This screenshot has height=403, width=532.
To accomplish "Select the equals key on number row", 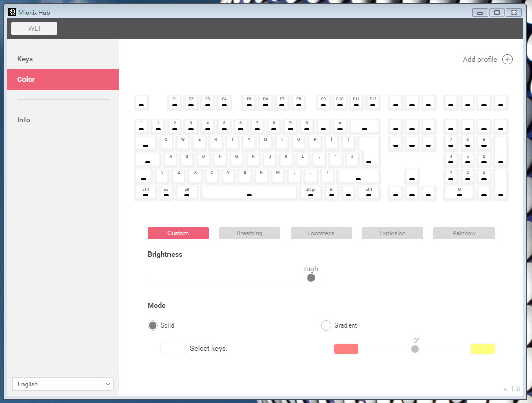I will click(x=340, y=127).
